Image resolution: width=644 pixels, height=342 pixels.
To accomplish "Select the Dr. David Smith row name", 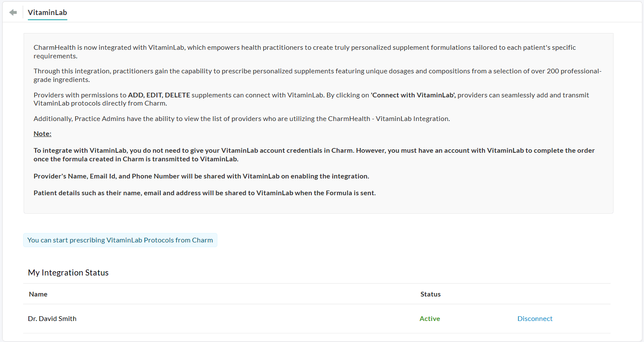I will [x=52, y=318].
